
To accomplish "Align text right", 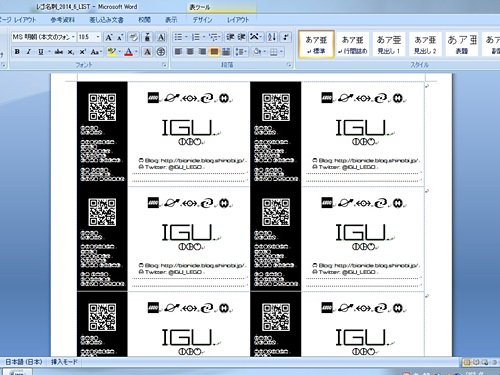I will (x=202, y=52).
